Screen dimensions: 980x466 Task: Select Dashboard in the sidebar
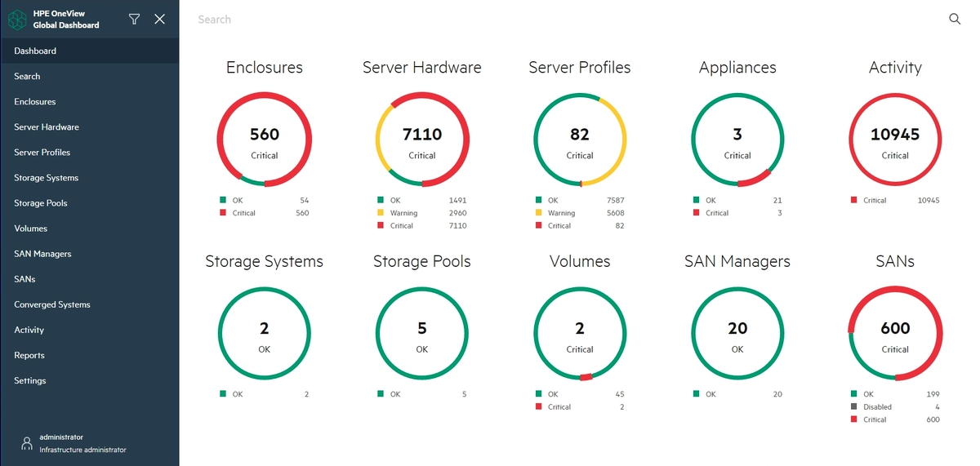tap(90, 51)
